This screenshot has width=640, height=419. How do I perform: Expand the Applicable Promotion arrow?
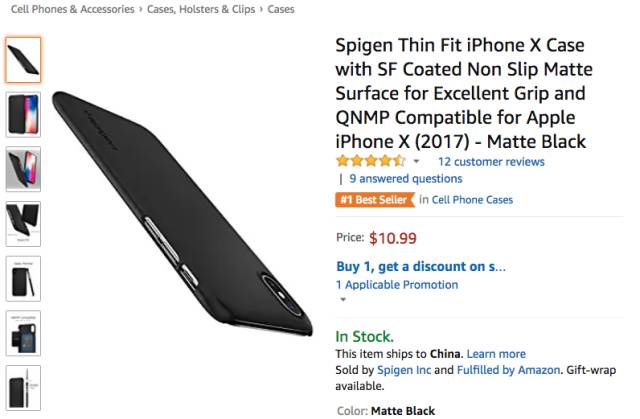342,299
